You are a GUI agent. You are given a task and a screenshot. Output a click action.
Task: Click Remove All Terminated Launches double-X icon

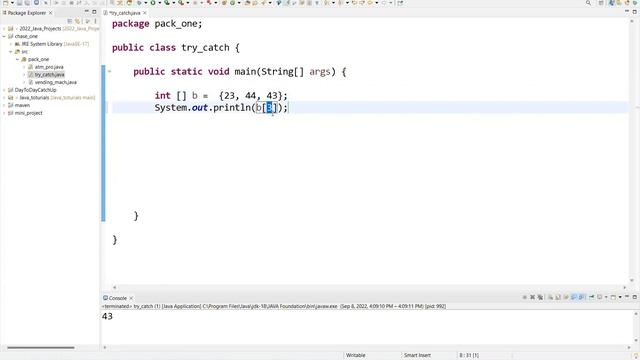540,297
